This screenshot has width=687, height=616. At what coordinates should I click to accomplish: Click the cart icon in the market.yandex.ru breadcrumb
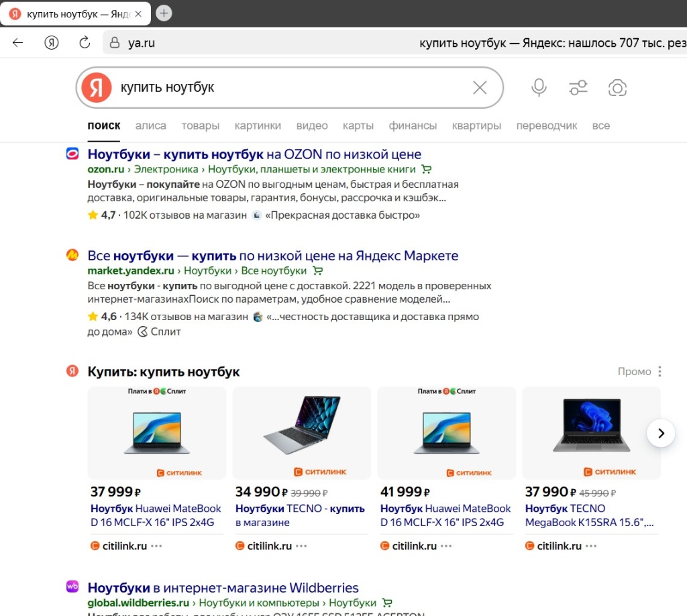317,271
